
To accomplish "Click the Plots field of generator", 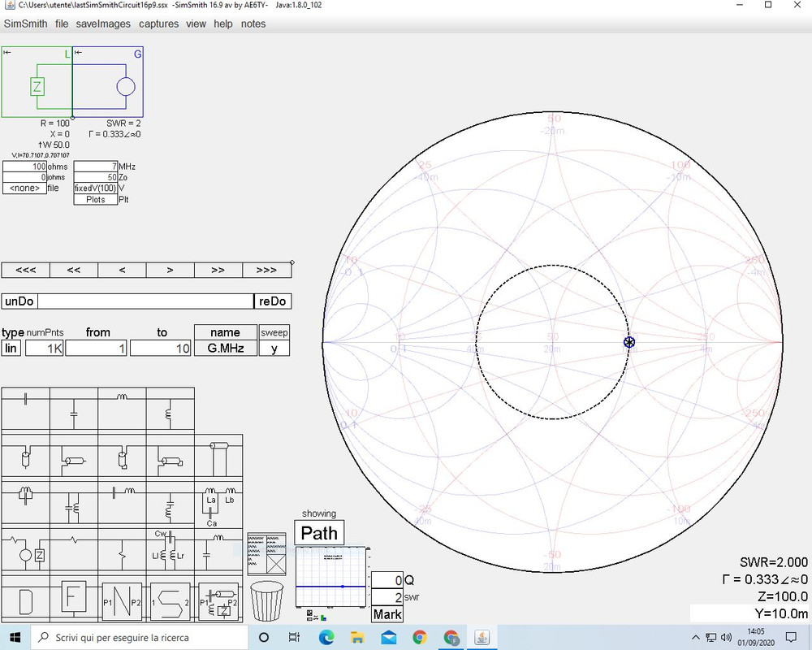I will (95, 200).
